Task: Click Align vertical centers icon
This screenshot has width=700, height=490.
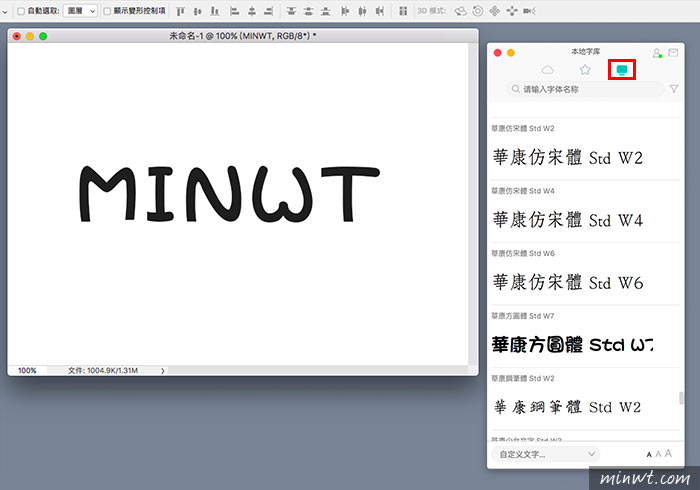Action: click(198, 11)
